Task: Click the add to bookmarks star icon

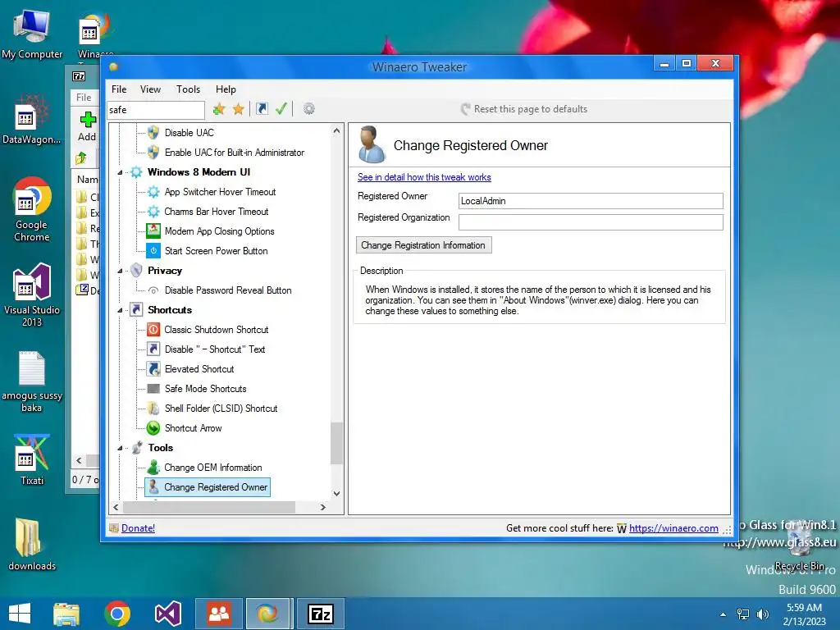Action: (218, 109)
